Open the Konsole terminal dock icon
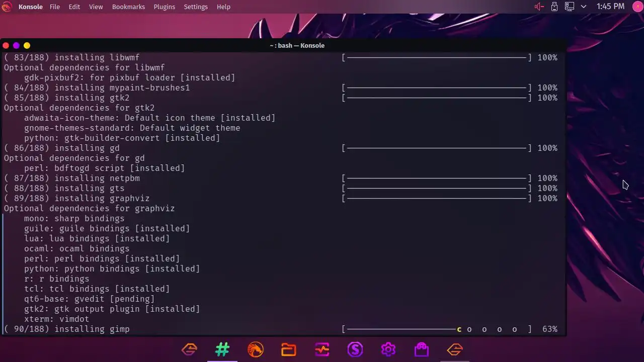This screenshot has height=362, width=644. [222, 349]
